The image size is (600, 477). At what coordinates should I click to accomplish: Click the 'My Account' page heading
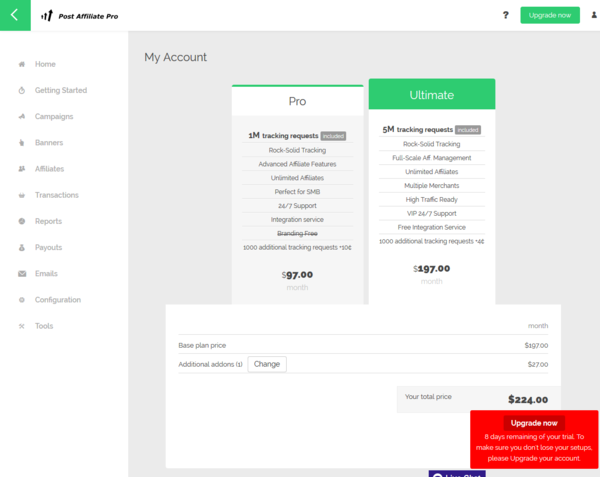[x=175, y=57]
